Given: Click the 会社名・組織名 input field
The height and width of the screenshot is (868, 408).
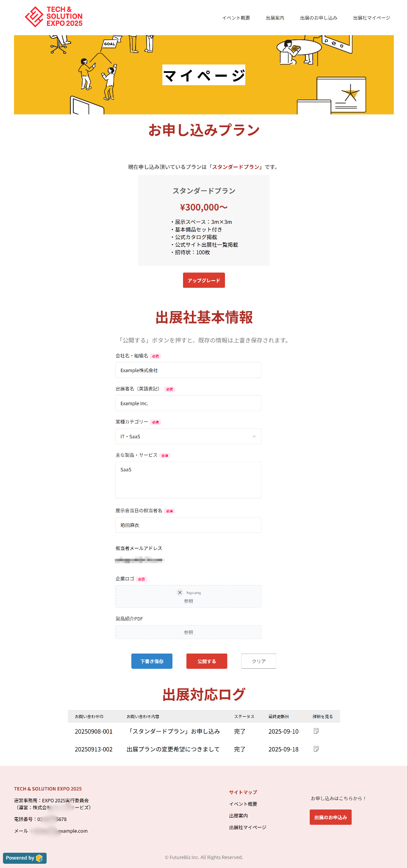Looking at the screenshot, I should pyautogui.click(x=188, y=370).
